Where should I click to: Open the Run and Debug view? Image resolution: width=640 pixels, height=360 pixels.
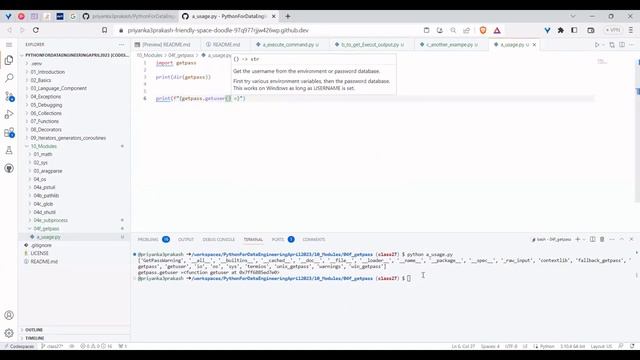pyautogui.click(x=9, y=115)
